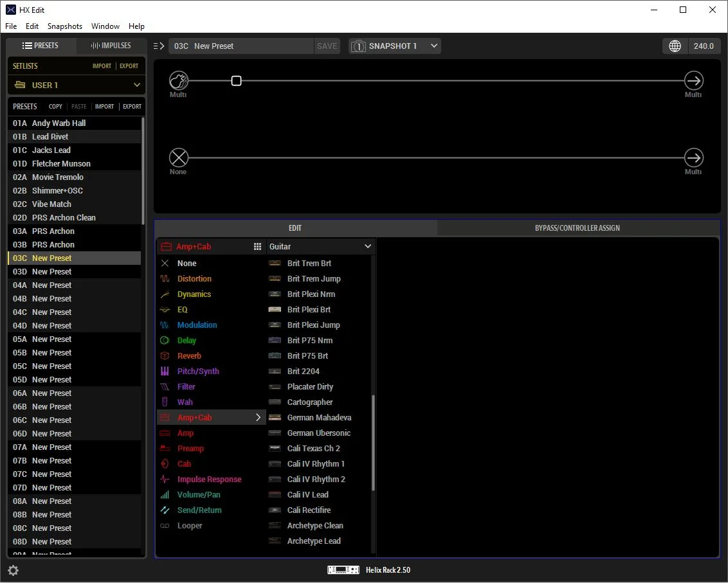Select the Brit 2204 amp model
This screenshot has height=583, width=728.
coord(319,372)
